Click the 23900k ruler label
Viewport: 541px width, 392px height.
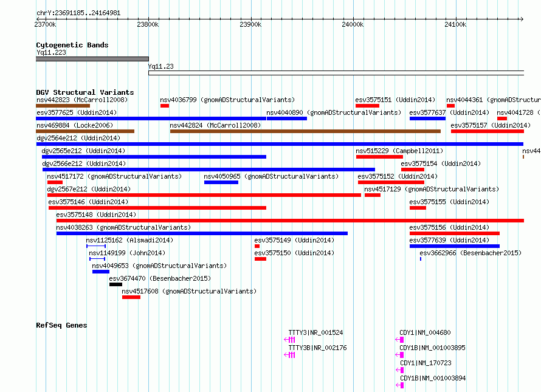coord(250,24)
